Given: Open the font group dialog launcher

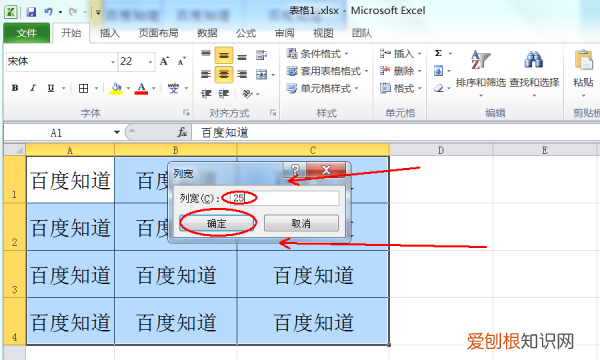Looking at the screenshot, I should [x=186, y=112].
